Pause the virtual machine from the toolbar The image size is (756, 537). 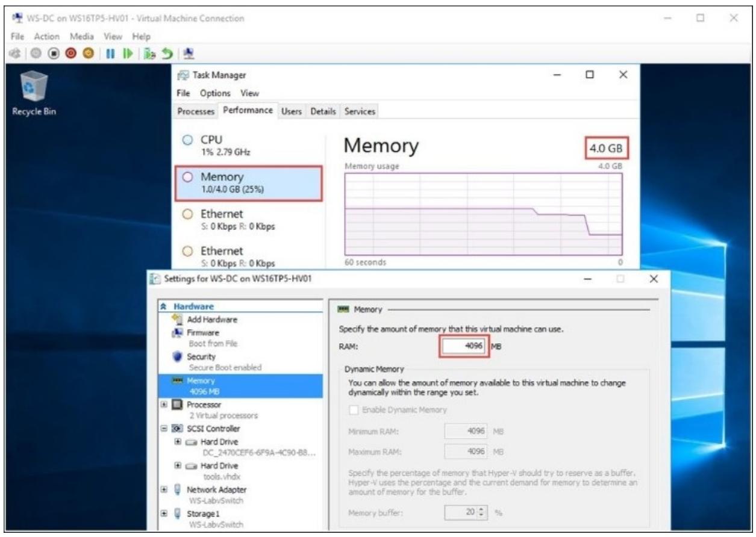(111, 52)
